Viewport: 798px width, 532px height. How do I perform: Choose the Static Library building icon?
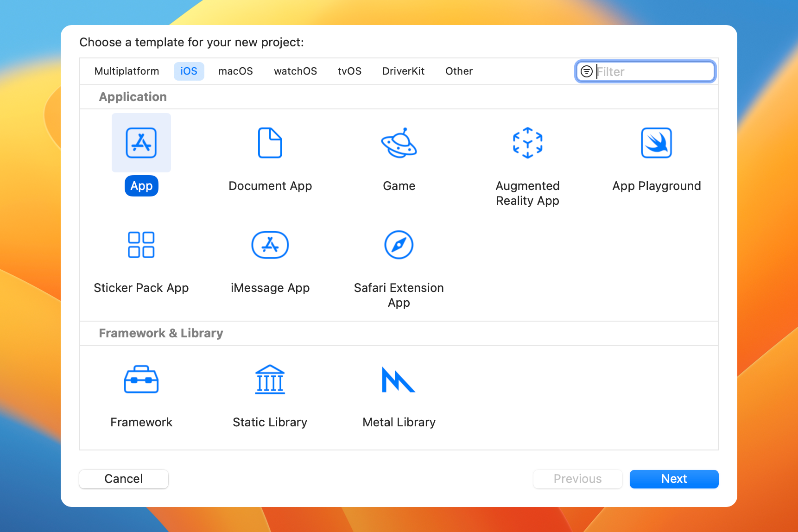click(x=270, y=380)
